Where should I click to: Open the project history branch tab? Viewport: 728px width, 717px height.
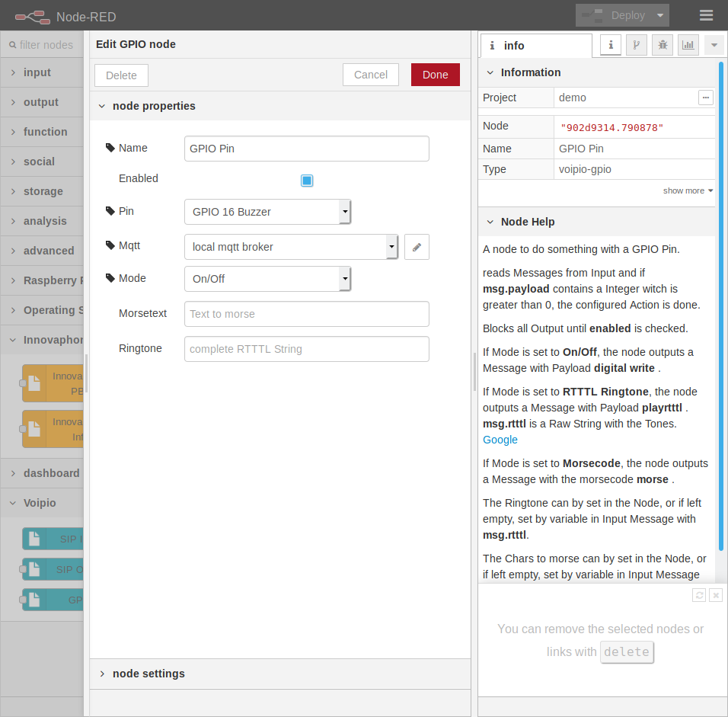pos(637,45)
